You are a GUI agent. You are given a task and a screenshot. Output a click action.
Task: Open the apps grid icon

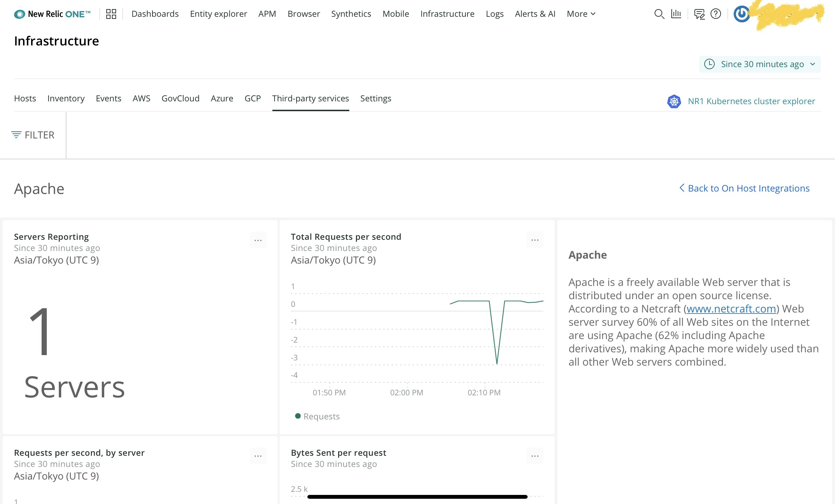pyautogui.click(x=111, y=14)
